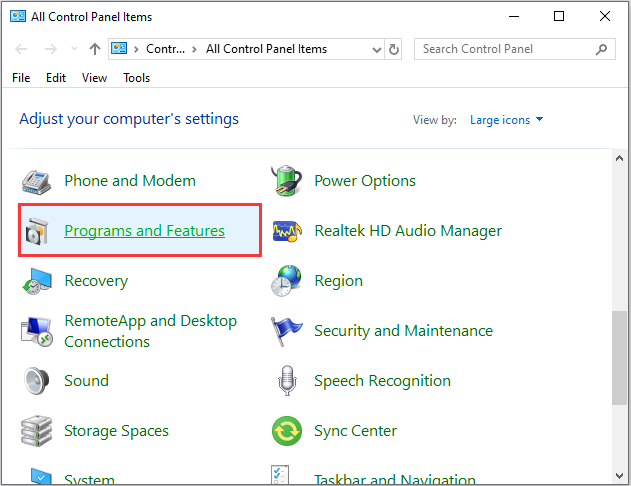Image resolution: width=631 pixels, height=486 pixels.
Task: Click the Forward navigation arrow
Action: point(51,49)
